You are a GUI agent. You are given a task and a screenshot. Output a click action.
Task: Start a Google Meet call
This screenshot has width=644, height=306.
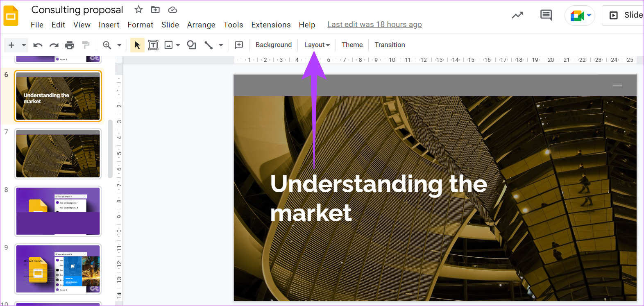click(577, 16)
